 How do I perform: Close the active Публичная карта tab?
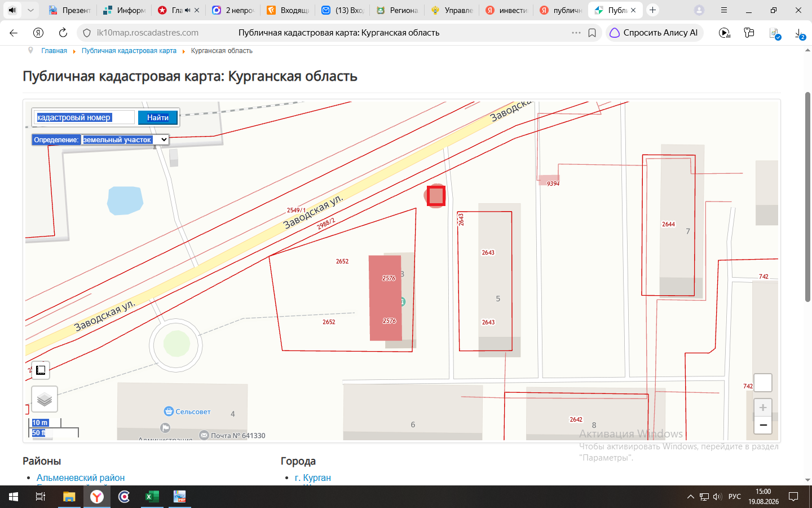click(633, 10)
